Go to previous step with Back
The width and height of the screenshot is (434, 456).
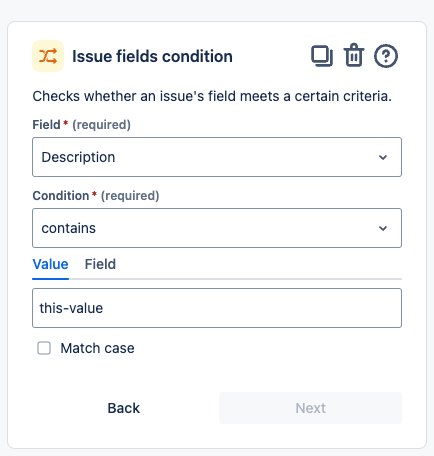[x=124, y=408]
